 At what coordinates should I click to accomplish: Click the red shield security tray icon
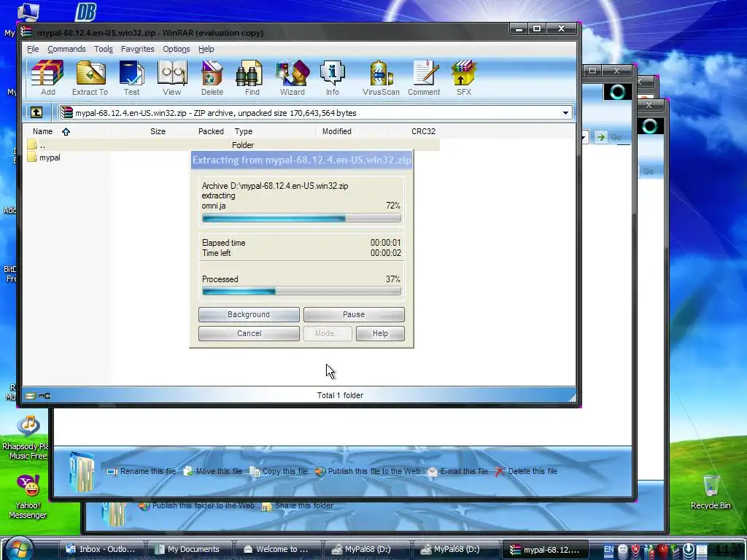636,550
